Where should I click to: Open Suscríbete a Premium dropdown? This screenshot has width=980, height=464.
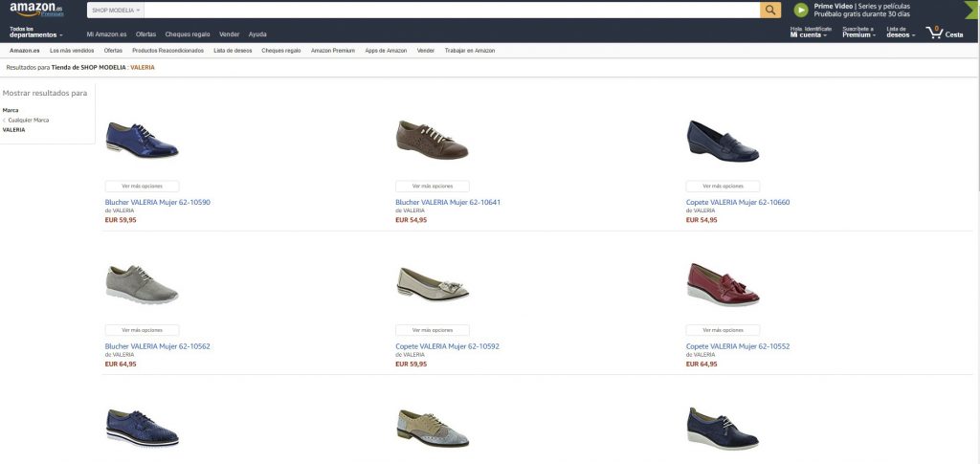coord(858,32)
